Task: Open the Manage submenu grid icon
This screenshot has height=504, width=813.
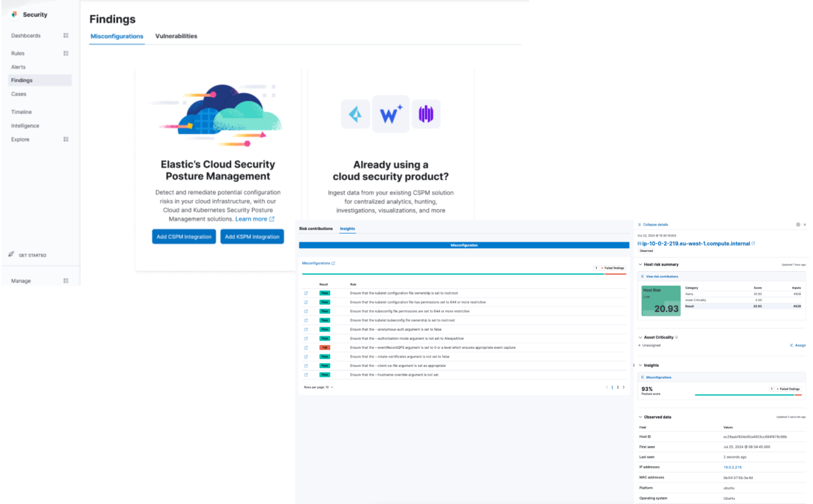Action: coord(66,281)
